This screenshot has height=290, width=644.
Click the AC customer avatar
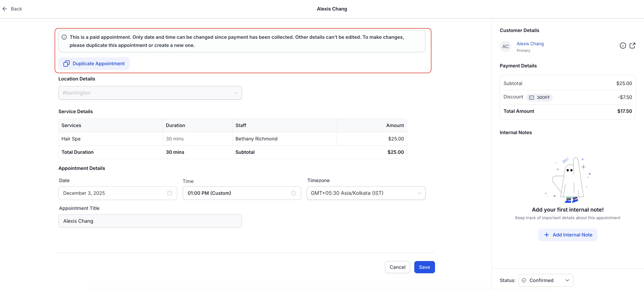pyautogui.click(x=505, y=46)
